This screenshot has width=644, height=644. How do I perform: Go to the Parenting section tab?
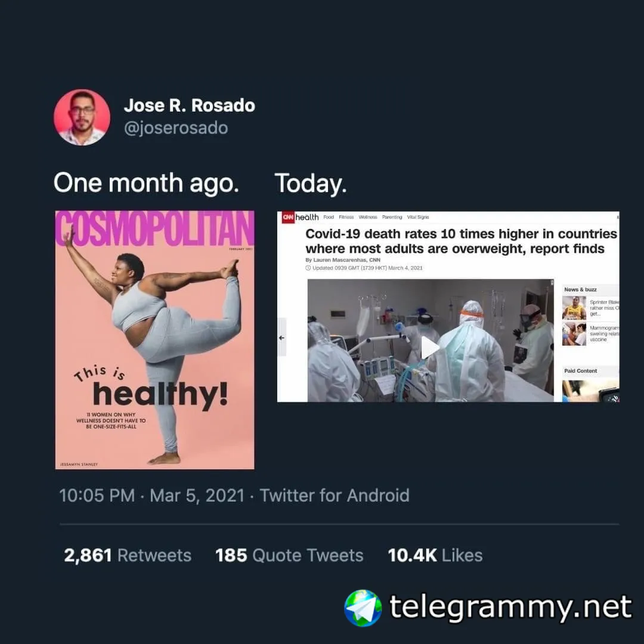click(392, 217)
